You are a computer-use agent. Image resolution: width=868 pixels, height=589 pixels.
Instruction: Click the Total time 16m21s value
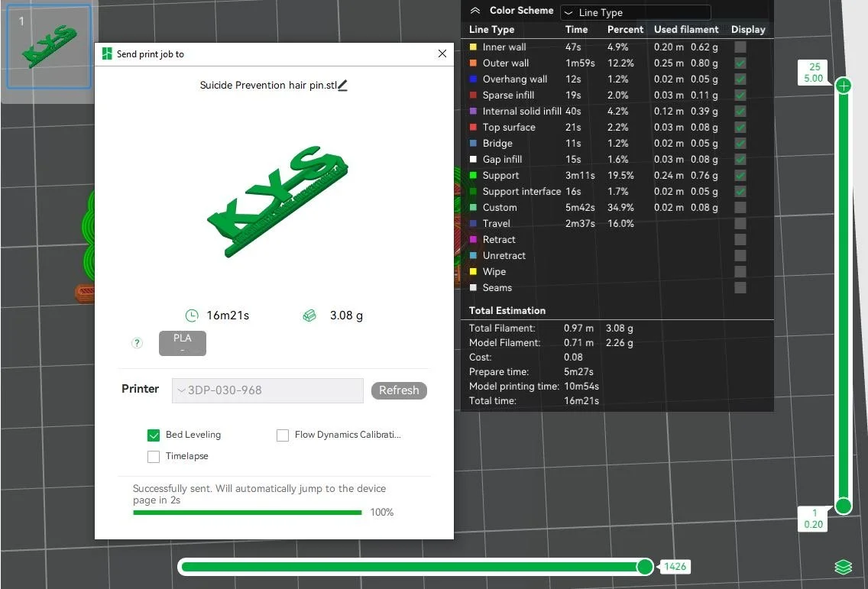click(x=581, y=401)
